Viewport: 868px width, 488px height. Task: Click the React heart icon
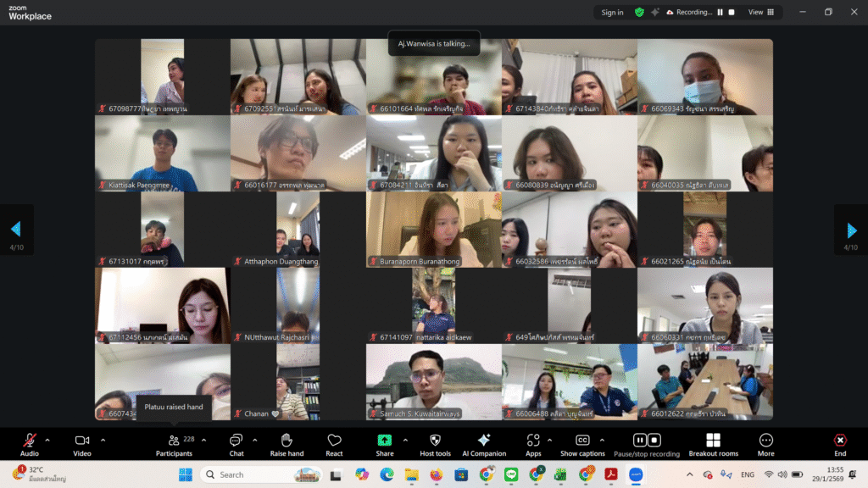(x=334, y=441)
